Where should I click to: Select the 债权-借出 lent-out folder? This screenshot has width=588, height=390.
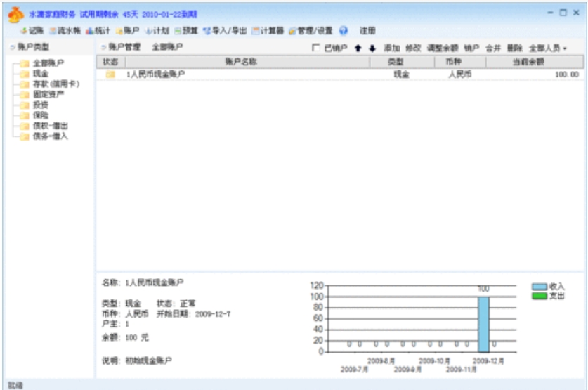point(51,126)
